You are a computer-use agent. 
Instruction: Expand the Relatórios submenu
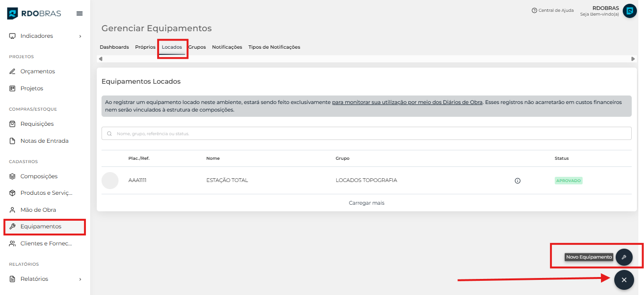[45, 279]
